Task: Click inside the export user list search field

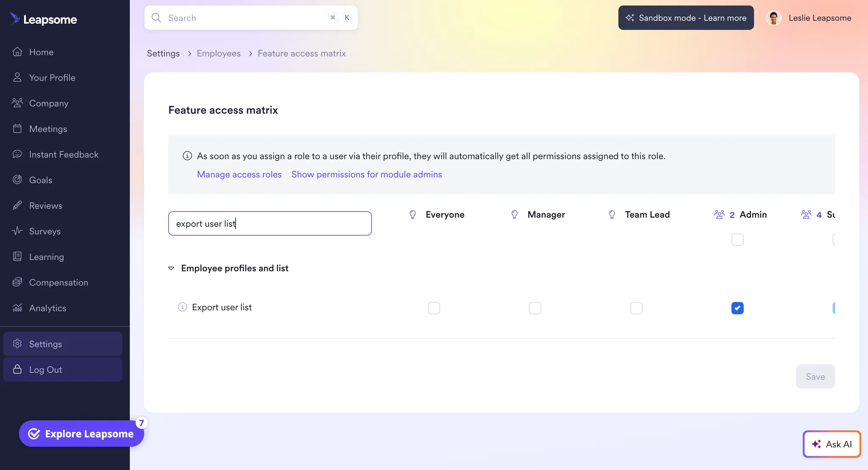Action: (270, 223)
